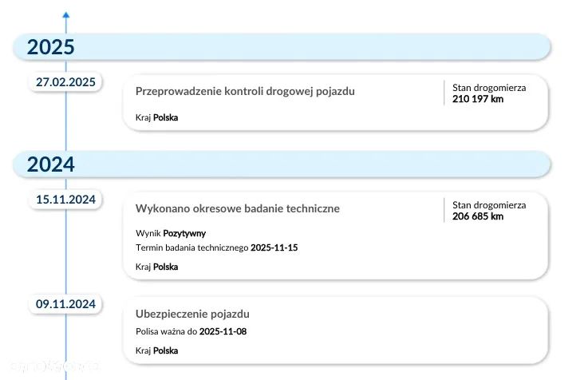
Task: Click the watermark logo in the bottom-left corner
Action: point(49,367)
